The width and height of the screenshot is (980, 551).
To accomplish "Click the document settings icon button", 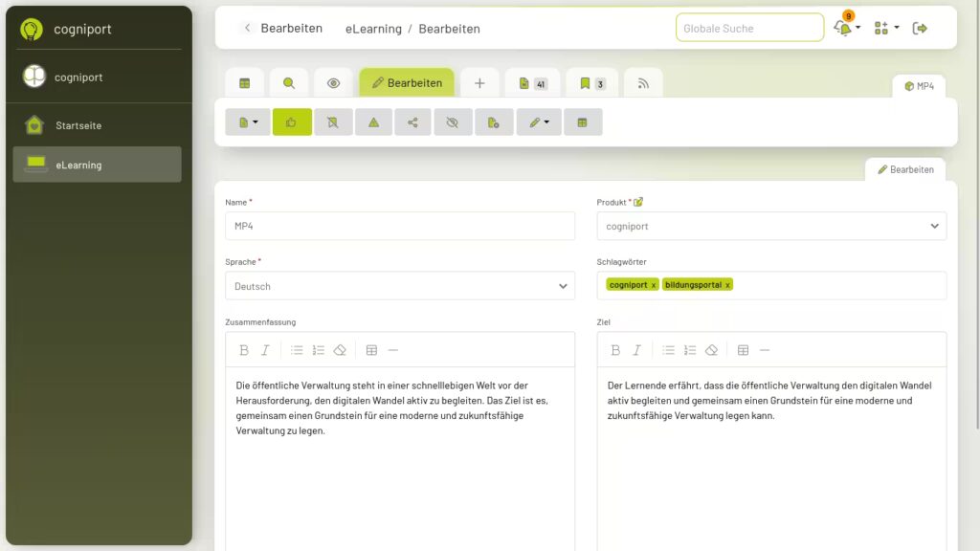I will [494, 122].
